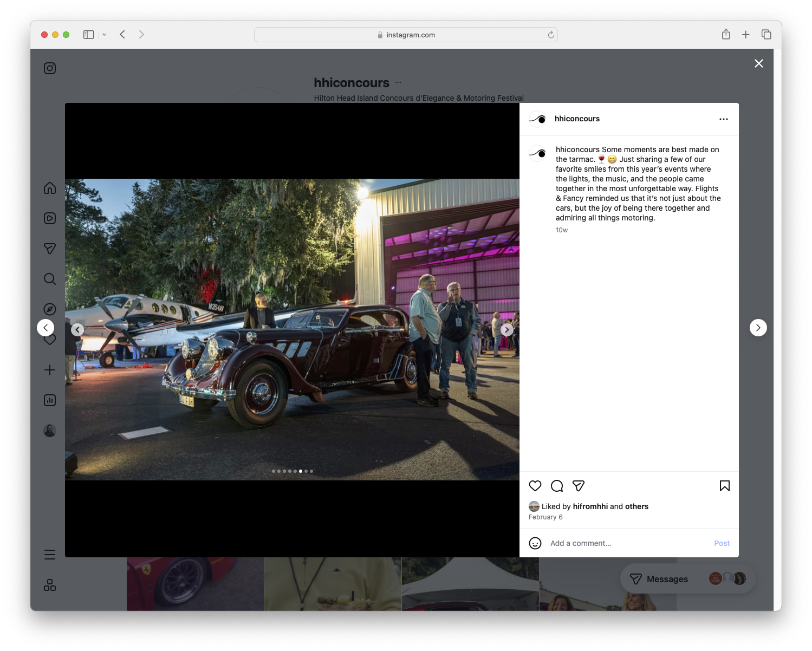Toggle the Safari sidebar

click(x=88, y=34)
